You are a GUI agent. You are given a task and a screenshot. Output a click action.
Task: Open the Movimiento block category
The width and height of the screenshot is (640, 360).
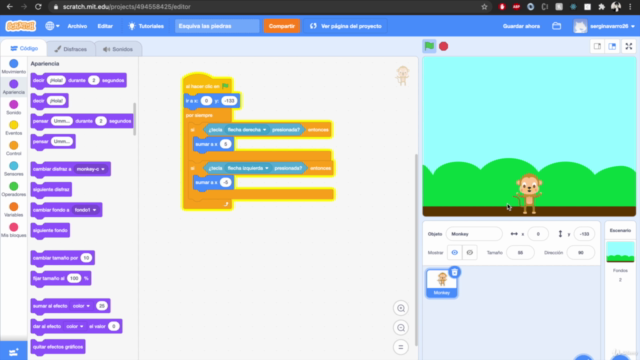13,67
